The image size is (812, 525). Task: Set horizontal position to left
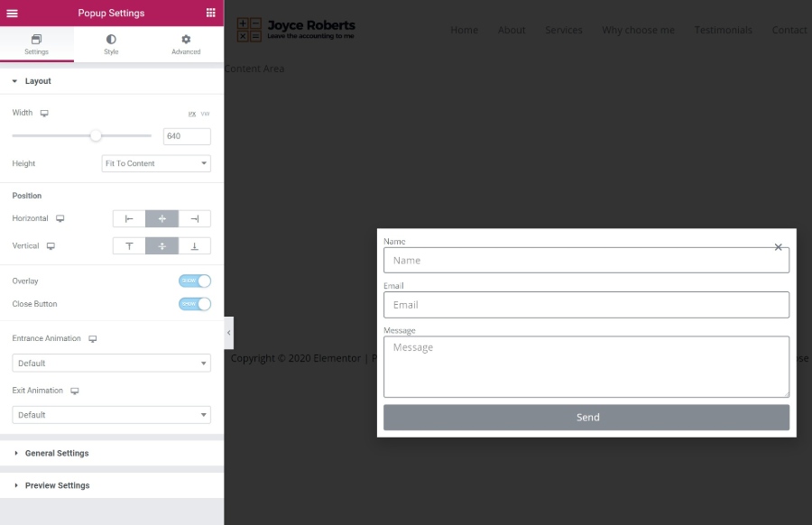129,219
